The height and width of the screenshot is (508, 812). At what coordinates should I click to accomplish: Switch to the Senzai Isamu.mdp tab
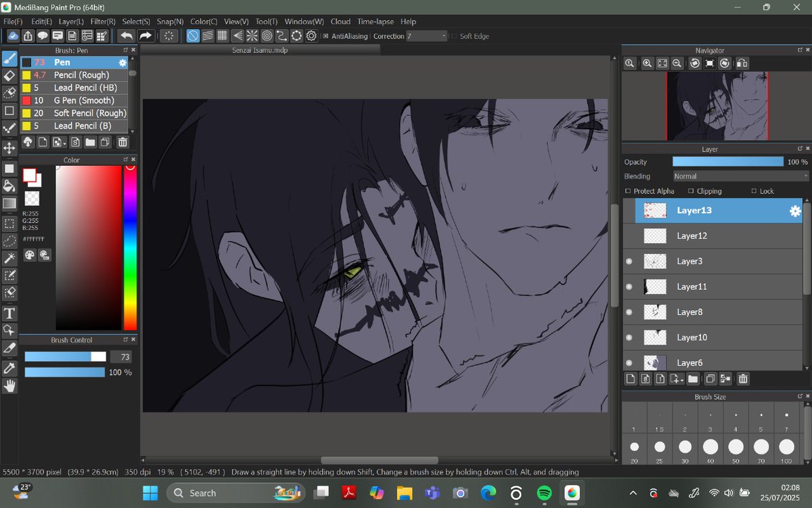coord(261,50)
